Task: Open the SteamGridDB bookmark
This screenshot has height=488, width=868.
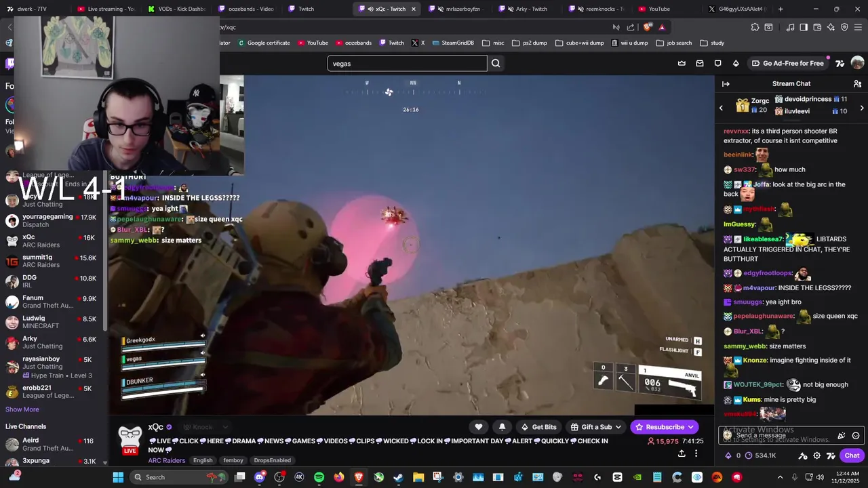Action: [x=452, y=43]
